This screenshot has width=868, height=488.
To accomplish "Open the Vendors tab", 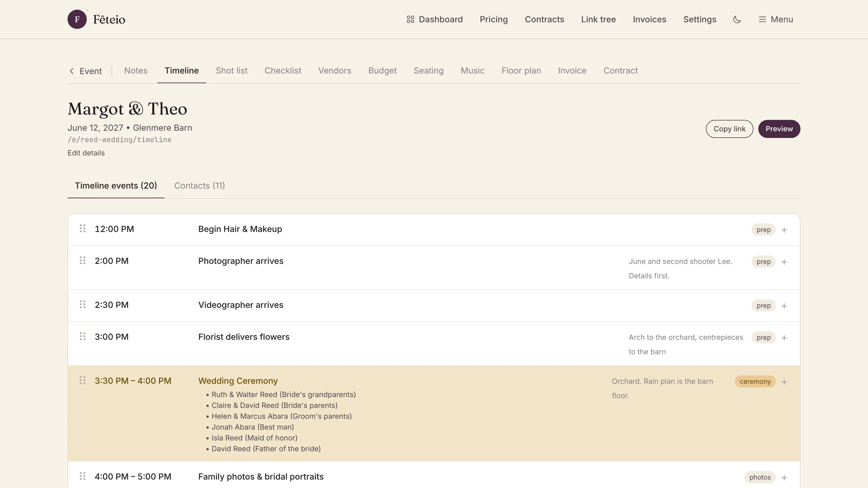I will pos(335,71).
